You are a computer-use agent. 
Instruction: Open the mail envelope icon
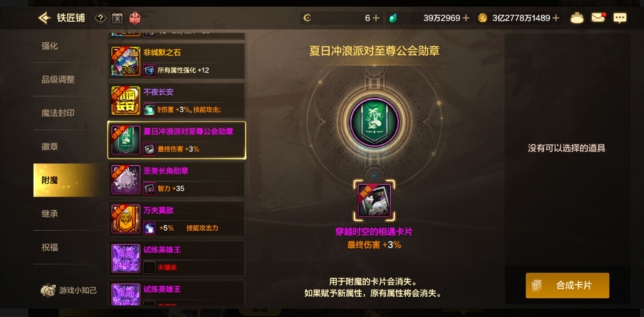598,18
